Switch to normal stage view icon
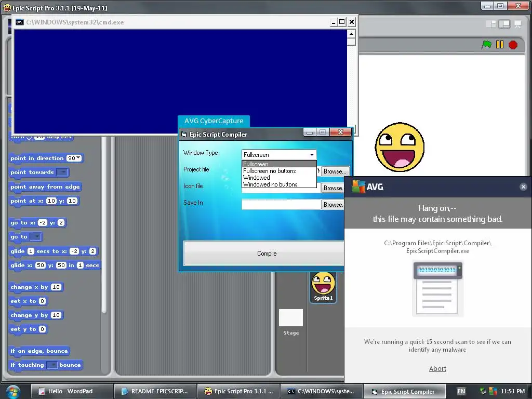The width and height of the screenshot is (532, 399). point(504,24)
